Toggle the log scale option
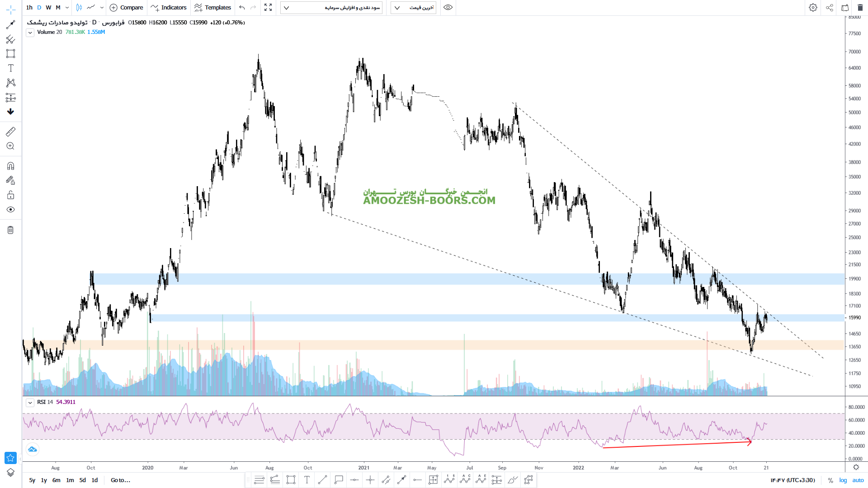This screenshot has height=488, width=868. 843,480
